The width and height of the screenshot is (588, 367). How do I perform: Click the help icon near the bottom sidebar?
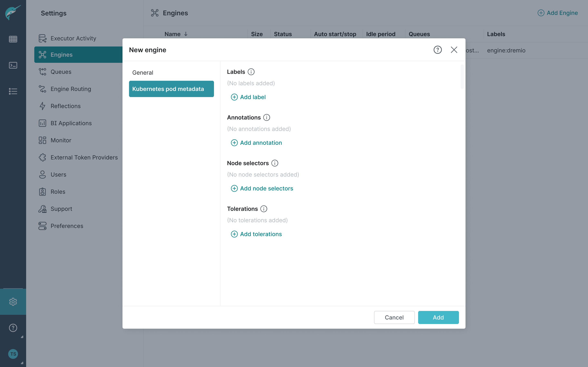click(x=13, y=328)
